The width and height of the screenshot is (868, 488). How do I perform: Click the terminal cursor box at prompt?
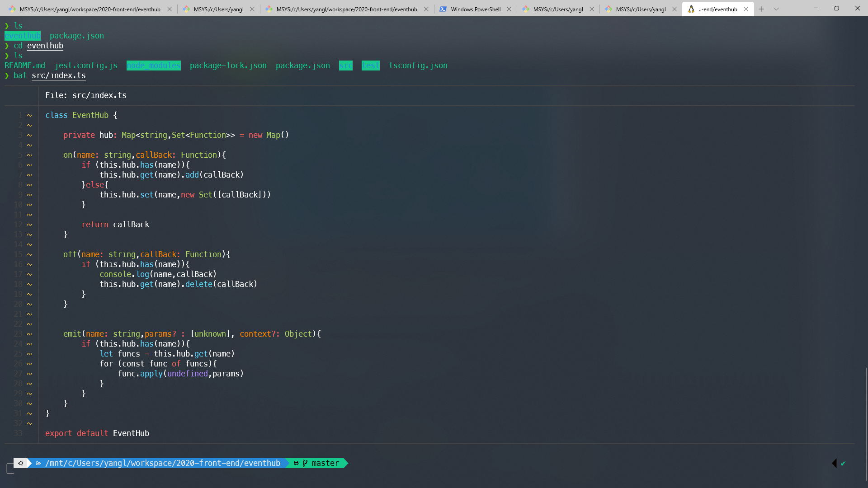[x=10, y=469]
